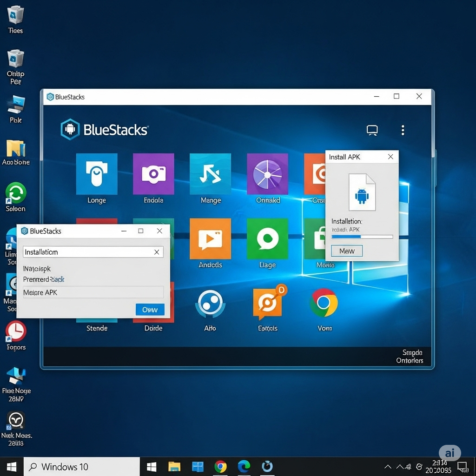Image resolution: width=476 pixels, height=476 pixels.
Task: Open the partly hidden orange Ores app tile
Action: pos(315,174)
